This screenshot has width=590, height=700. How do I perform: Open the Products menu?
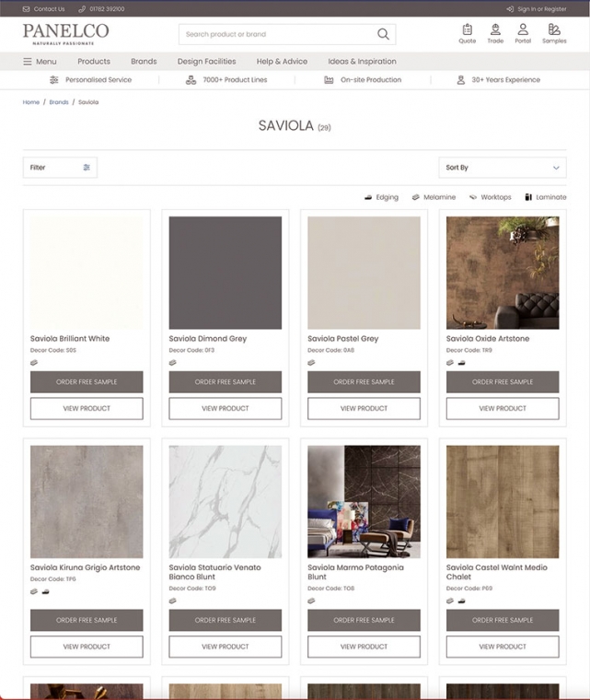[x=94, y=62]
